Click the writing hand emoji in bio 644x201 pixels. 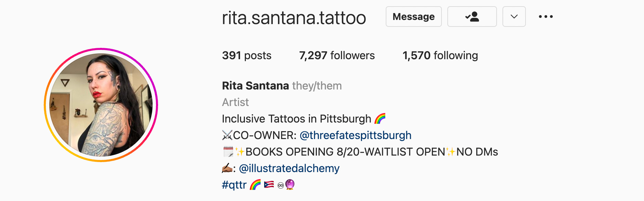(227, 168)
